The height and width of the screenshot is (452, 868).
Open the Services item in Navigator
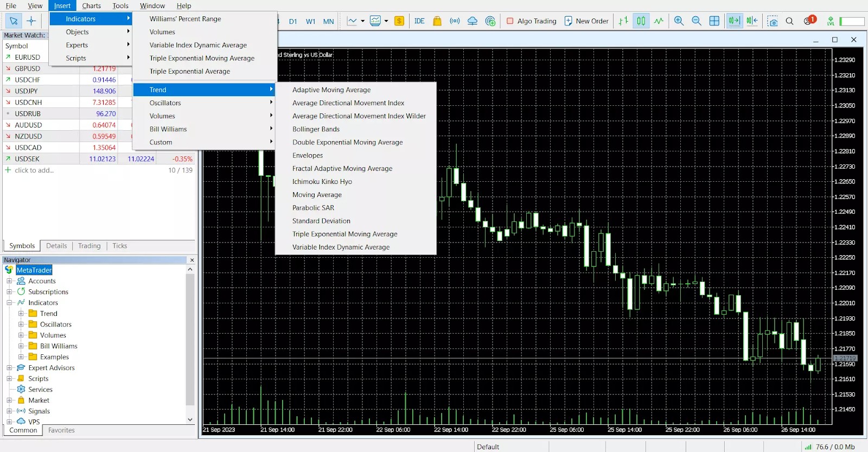click(40, 390)
